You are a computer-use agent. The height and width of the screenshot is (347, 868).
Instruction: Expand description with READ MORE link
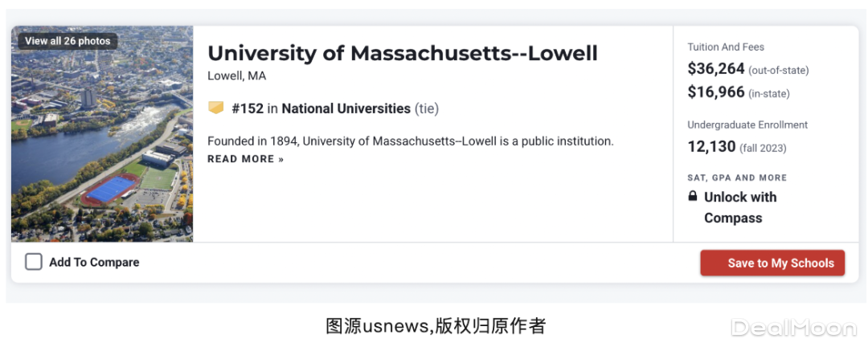[x=245, y=159]
